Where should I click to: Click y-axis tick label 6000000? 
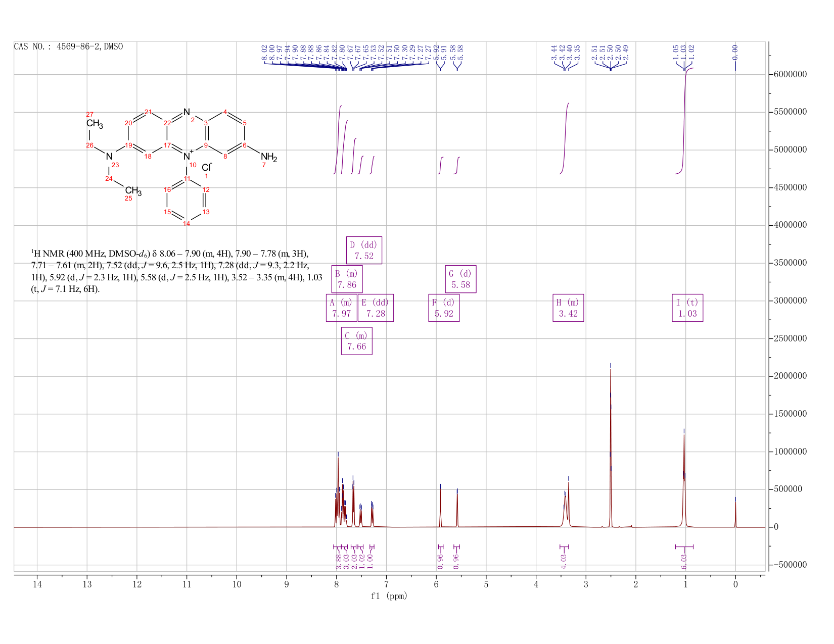(x=790, y=74)
